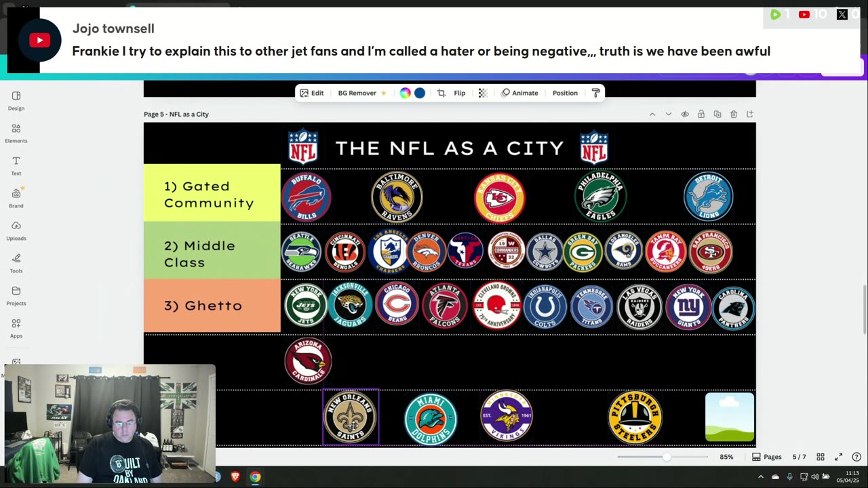Select the Crop tool icon
Image resolution: width=868 pixels, height=488 pixels.
pyautogui.click(x=441, y=93)
